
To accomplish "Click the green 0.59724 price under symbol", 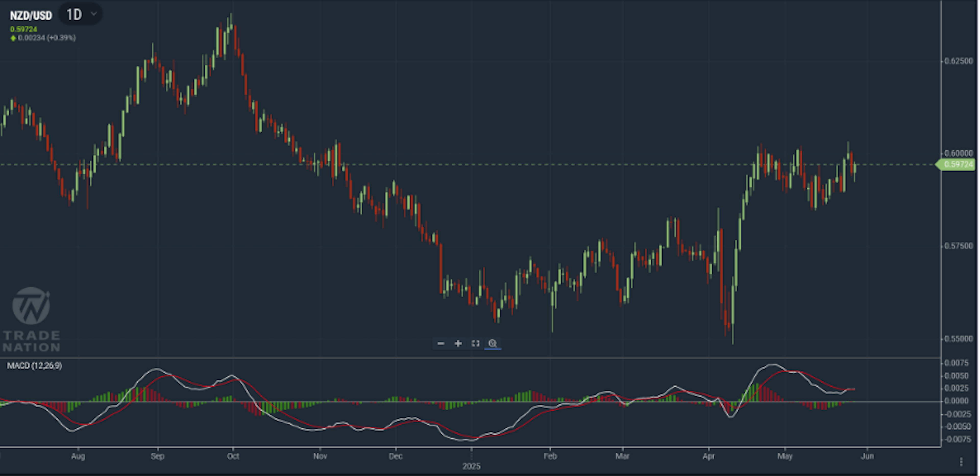I will pos(23,29).
